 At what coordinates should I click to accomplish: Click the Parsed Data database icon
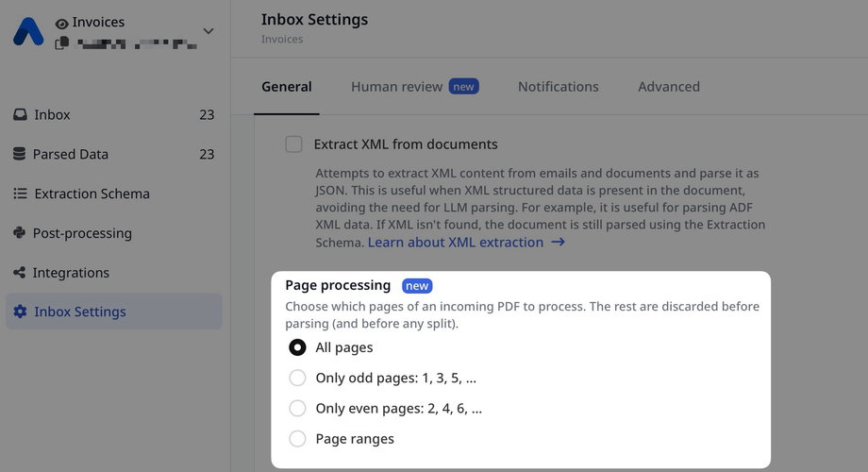pos(20,154)
